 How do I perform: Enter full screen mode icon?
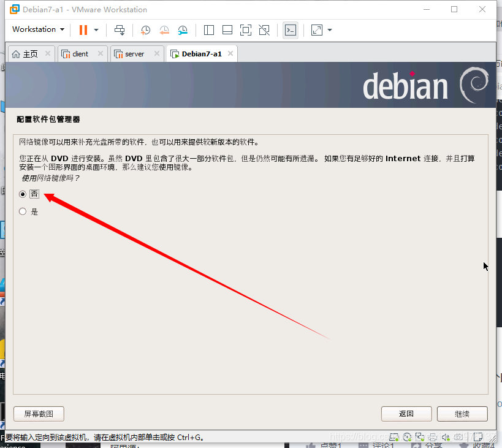(x=246, y=30)
